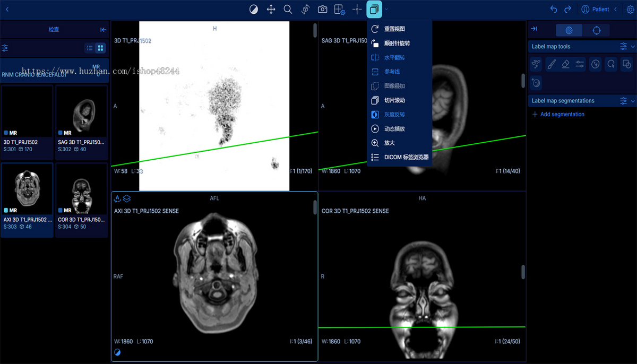Collapse the Label map segmentations section

pyautogui.click(x=632, y=101)
